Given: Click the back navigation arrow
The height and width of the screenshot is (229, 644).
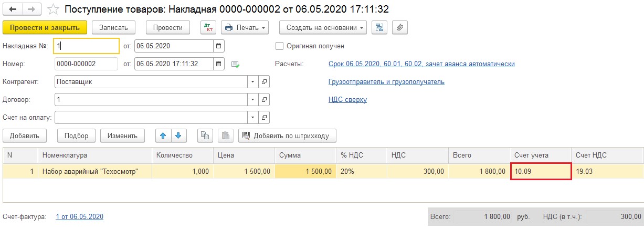Looking at the screenshot, I should (13, 9).
